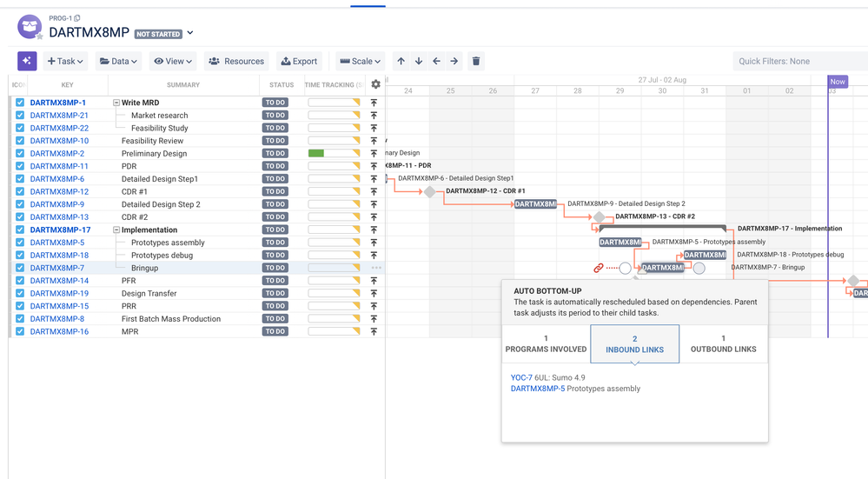
Task: Click scroll-to-task icon for MPR row
Action: click(x=374, y=332)
